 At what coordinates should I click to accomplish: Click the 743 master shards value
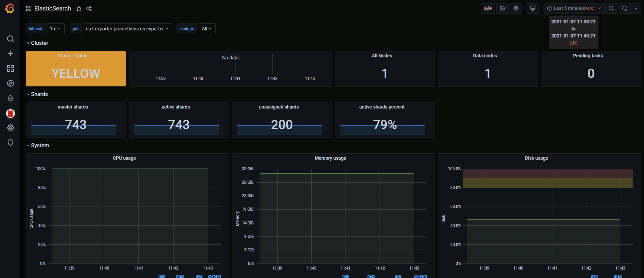[x=76, y=125]
